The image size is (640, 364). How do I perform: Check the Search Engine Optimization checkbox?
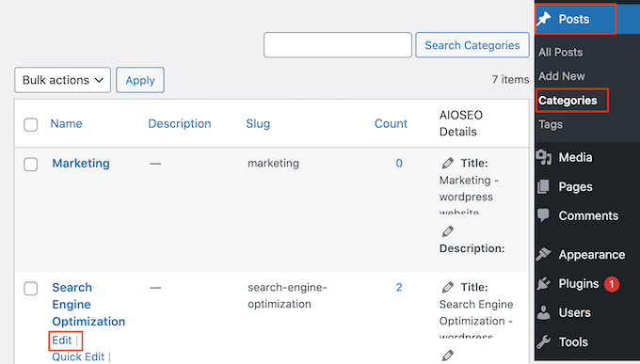[x=31, y=288]
